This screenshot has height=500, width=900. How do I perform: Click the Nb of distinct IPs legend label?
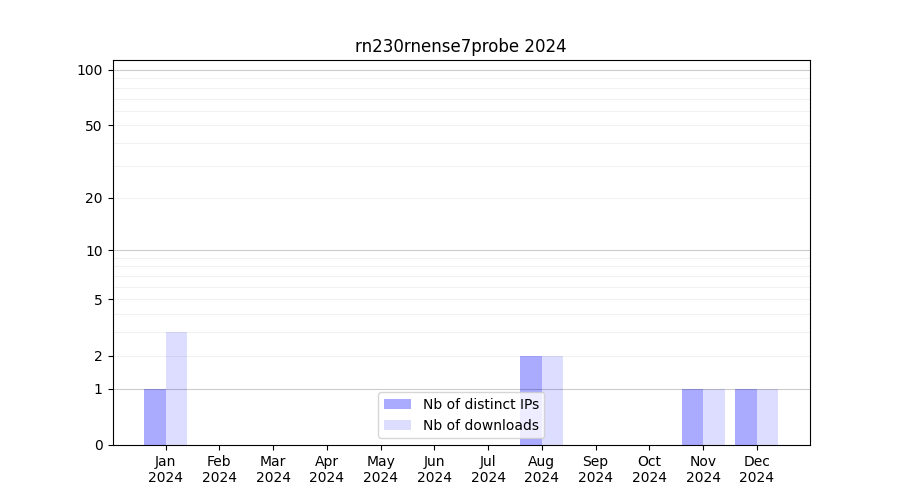coord(480,404)
